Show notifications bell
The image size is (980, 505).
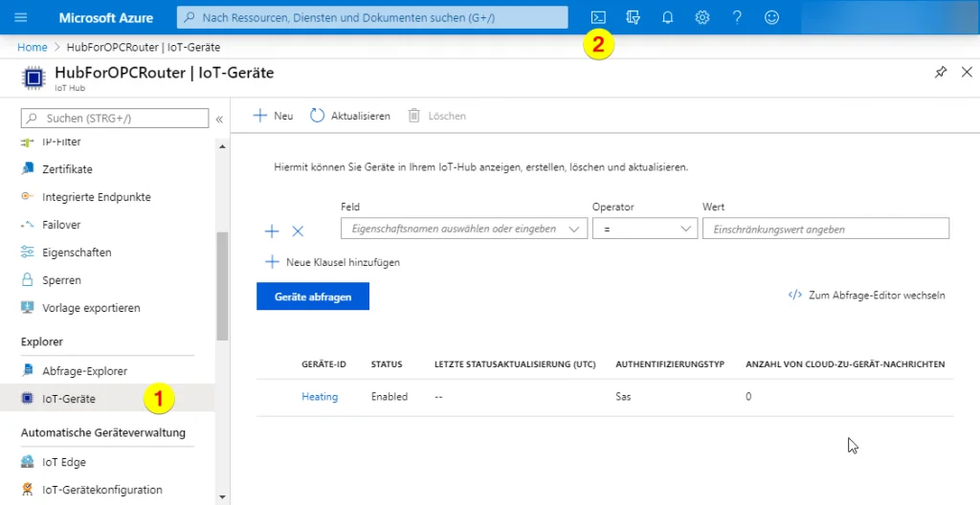click(667, 17)
